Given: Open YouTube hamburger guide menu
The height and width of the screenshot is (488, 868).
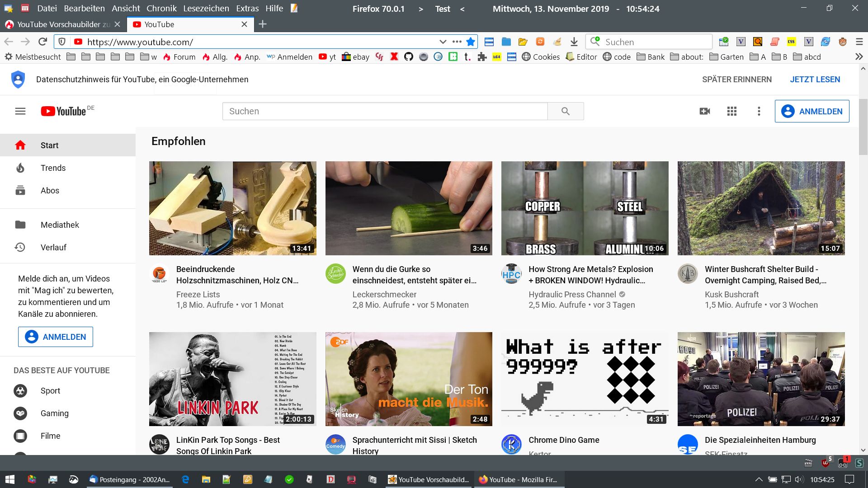Looking at the screenshot, I should pyautogui.click(x=20, y=111).
